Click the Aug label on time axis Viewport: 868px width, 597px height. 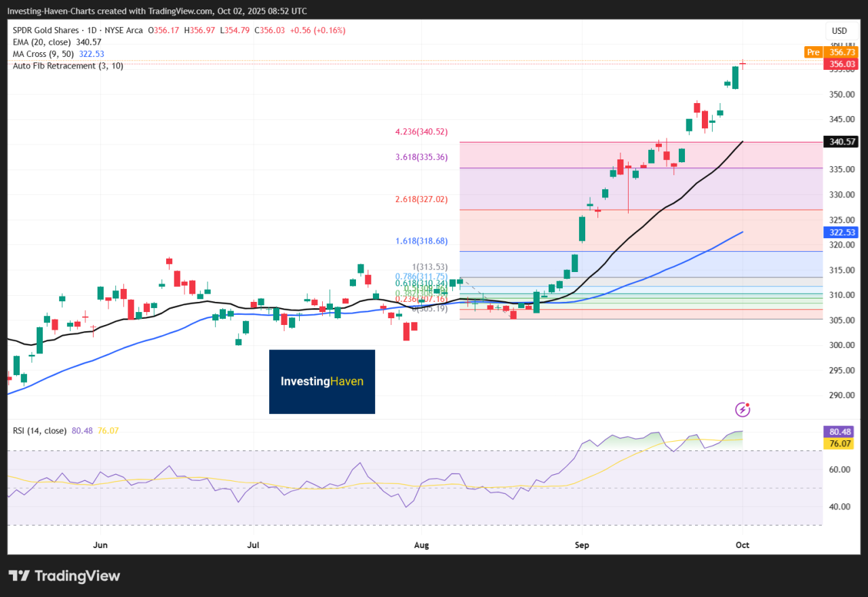coord(421,545)
